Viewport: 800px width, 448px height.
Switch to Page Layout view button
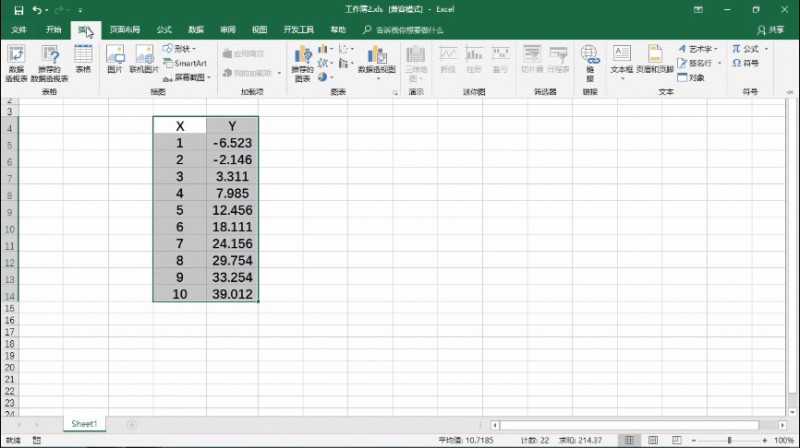click(653, 440)
